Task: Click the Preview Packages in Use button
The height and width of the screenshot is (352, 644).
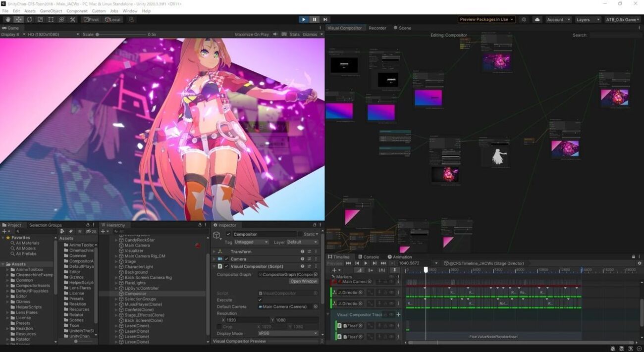Action: (486, 19)
